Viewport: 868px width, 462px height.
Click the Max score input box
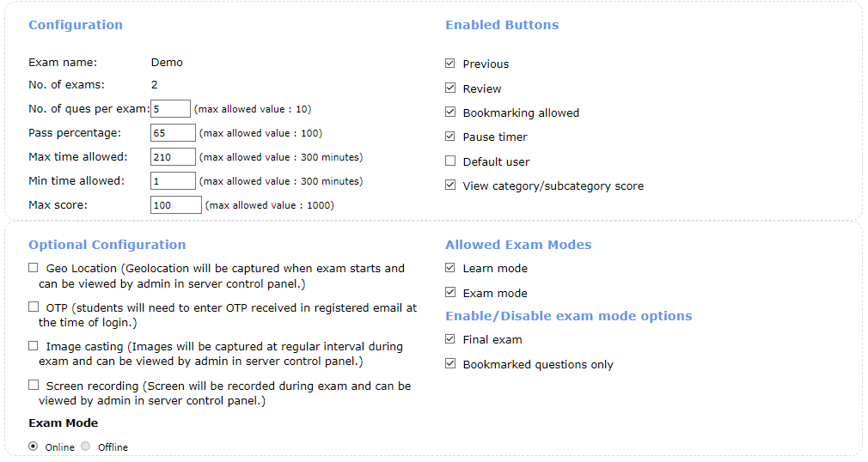point(175,205)
